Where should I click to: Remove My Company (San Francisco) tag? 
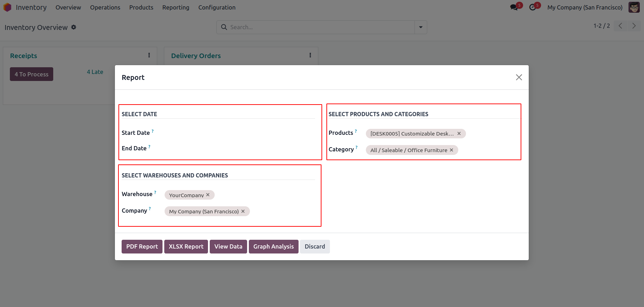click(x=243, y=211)
